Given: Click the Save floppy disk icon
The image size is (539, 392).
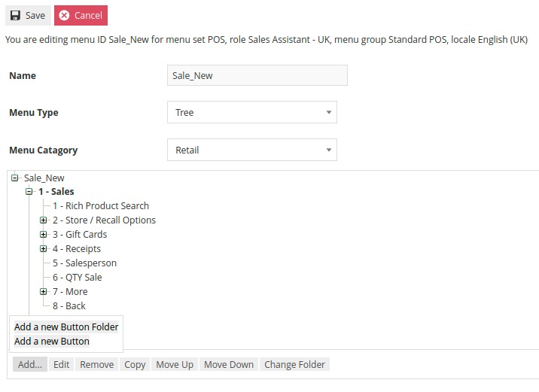Looking at the screenshot, I should coord(15,16).
